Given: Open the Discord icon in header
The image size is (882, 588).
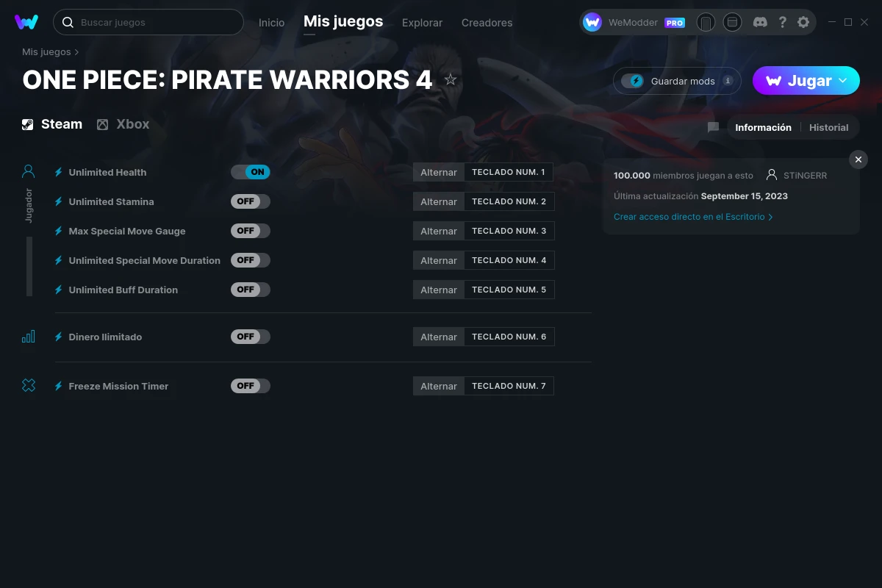Looking at the screenshot, I should pos(761,22).
